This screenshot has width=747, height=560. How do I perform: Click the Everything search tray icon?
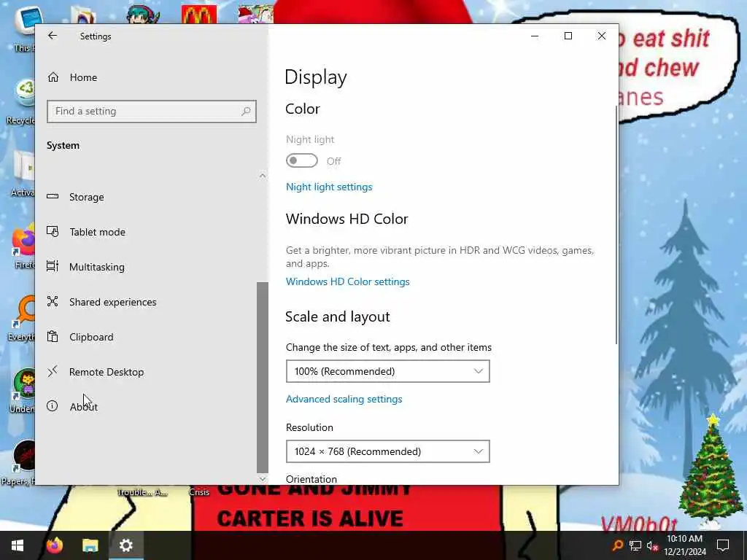617,545
